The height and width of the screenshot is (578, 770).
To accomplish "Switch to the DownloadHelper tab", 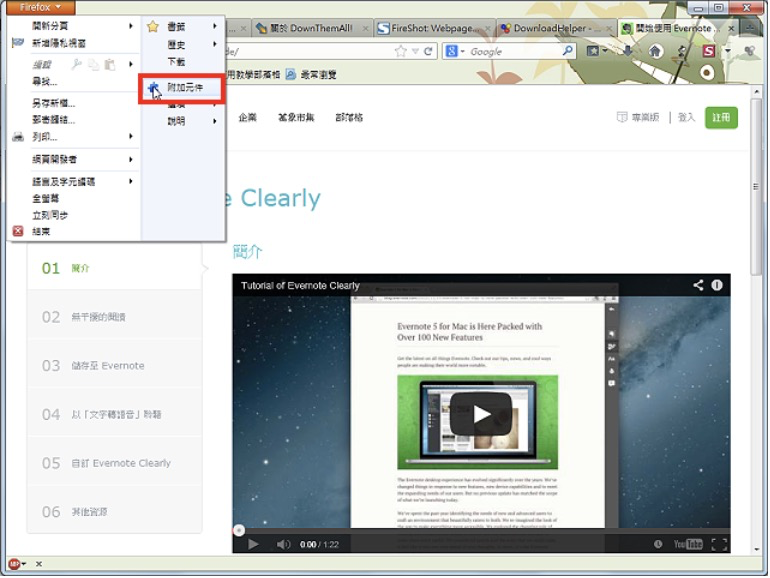I will click(x=556, y=28).
